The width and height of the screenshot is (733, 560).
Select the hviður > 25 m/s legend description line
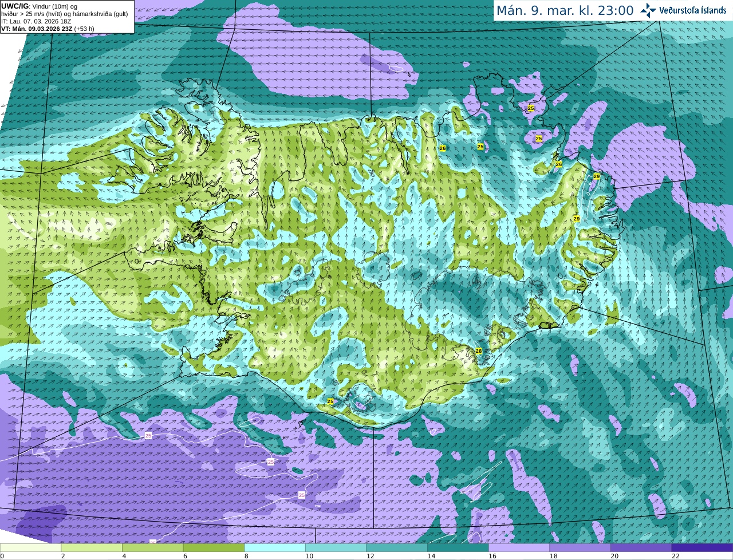pos(65,14)
